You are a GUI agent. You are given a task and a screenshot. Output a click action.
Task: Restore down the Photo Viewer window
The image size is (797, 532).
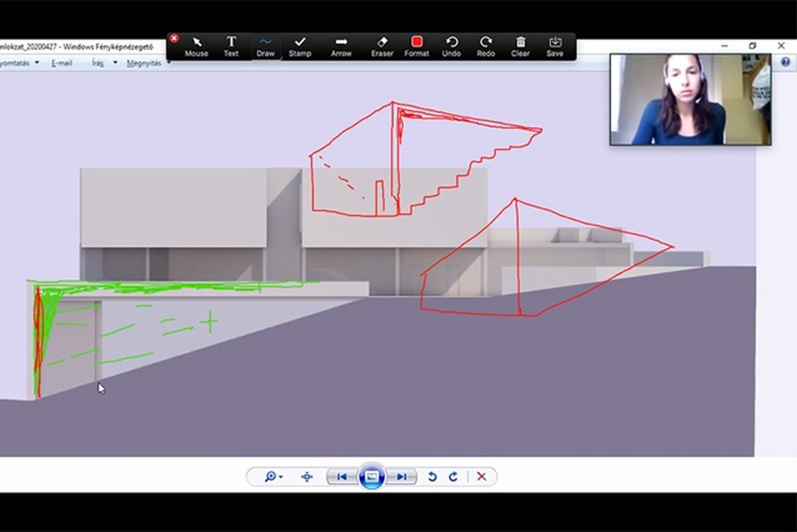[753, 46]
